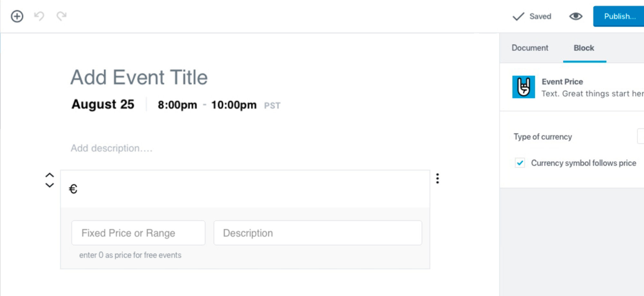This screenshot has width=644, height=296.
Task: Click the Fixed Price or Range field
Action: point(138,233)
